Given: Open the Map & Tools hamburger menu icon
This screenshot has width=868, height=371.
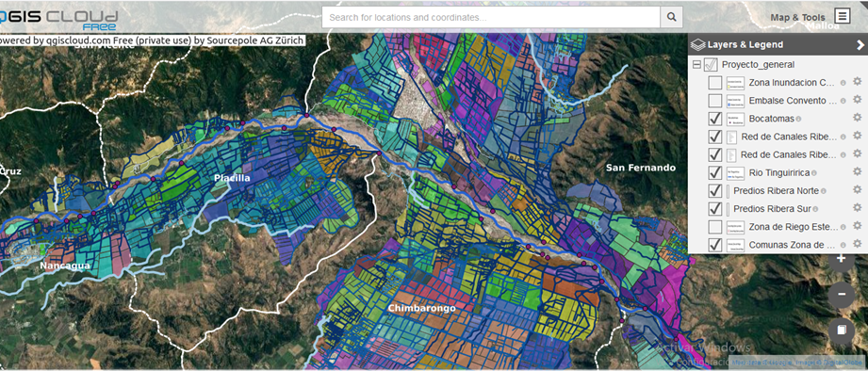Looking at the screenshot, I should 843,16.
